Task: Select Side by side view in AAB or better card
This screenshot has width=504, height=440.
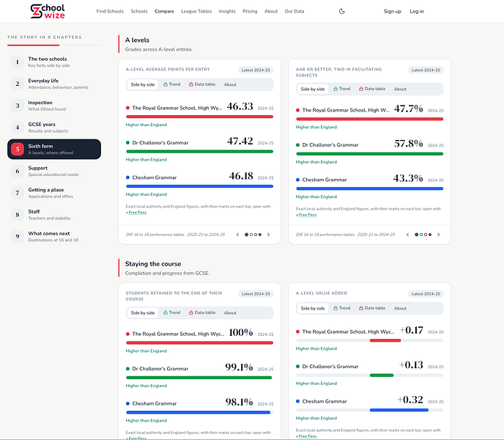Action: point(312,89)
